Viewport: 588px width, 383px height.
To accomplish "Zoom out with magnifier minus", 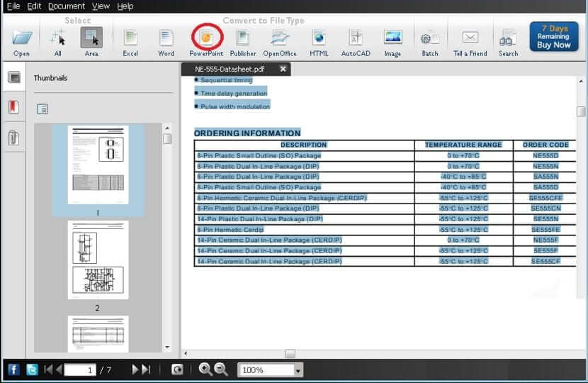I will (x=221, y=370).
